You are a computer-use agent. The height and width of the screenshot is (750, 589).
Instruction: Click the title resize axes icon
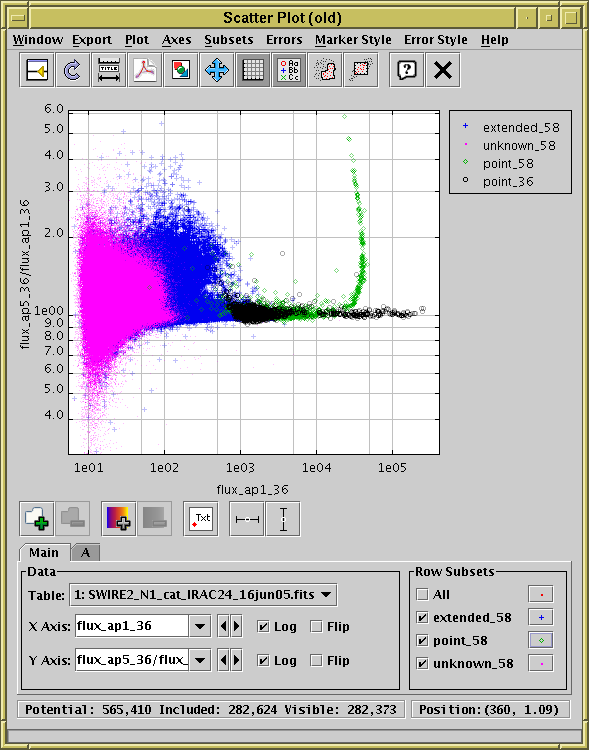[x=109, y=71]
